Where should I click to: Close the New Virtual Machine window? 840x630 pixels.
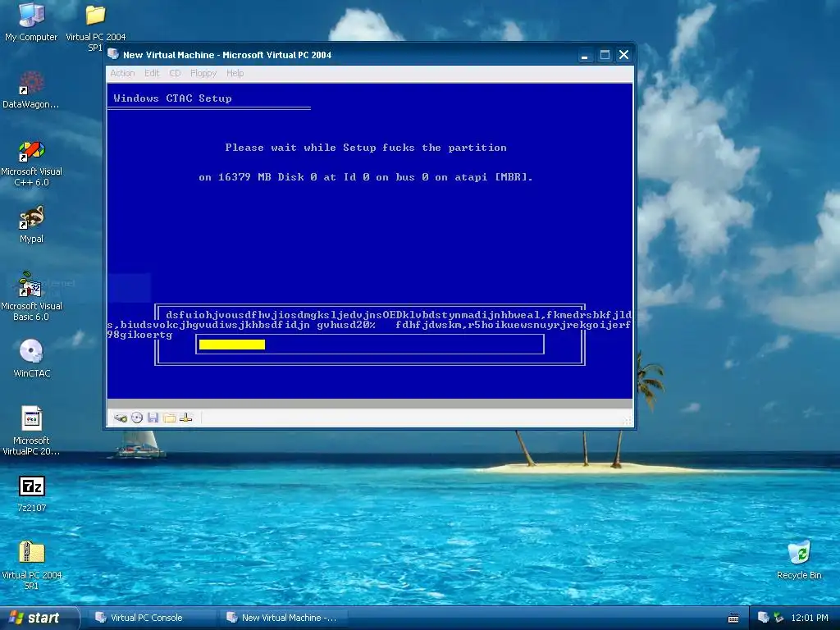pos(623,55)
